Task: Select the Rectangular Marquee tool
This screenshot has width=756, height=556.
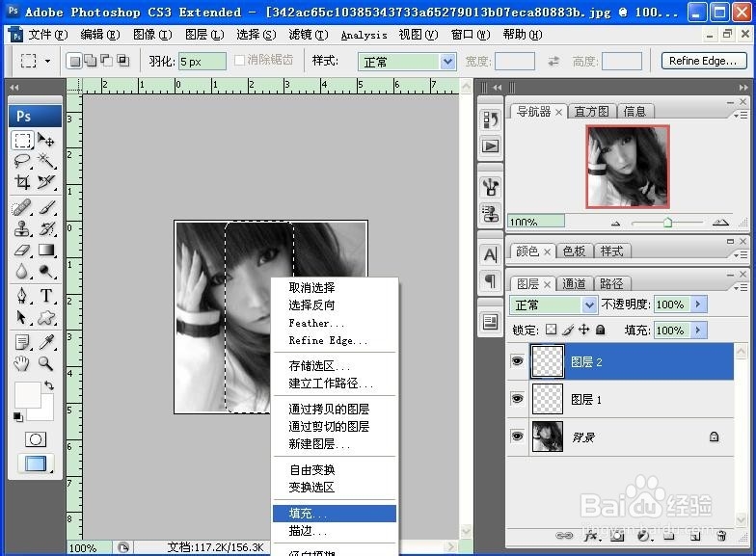Action: click(x=22, y=141)
